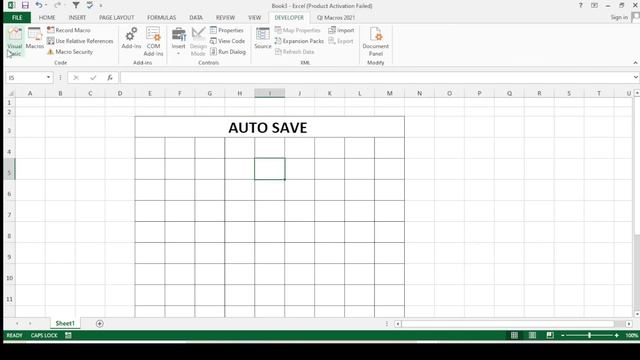Viewport: 640px width, 360px height.
Task: Expand Customize Quick Access Toolbar dropdown
Action: click(x=101, y=6)
